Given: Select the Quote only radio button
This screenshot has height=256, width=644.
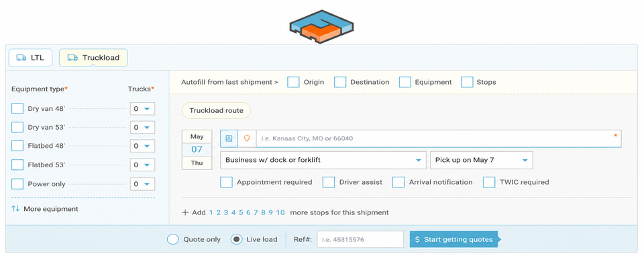Looking at the screenshot, I should [x=173, y=239].
